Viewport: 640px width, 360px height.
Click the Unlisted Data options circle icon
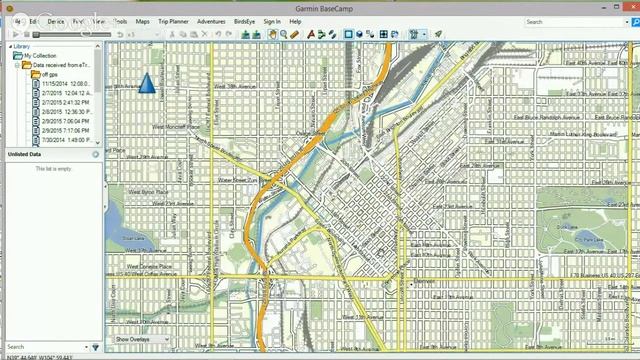tap(95, 154)
